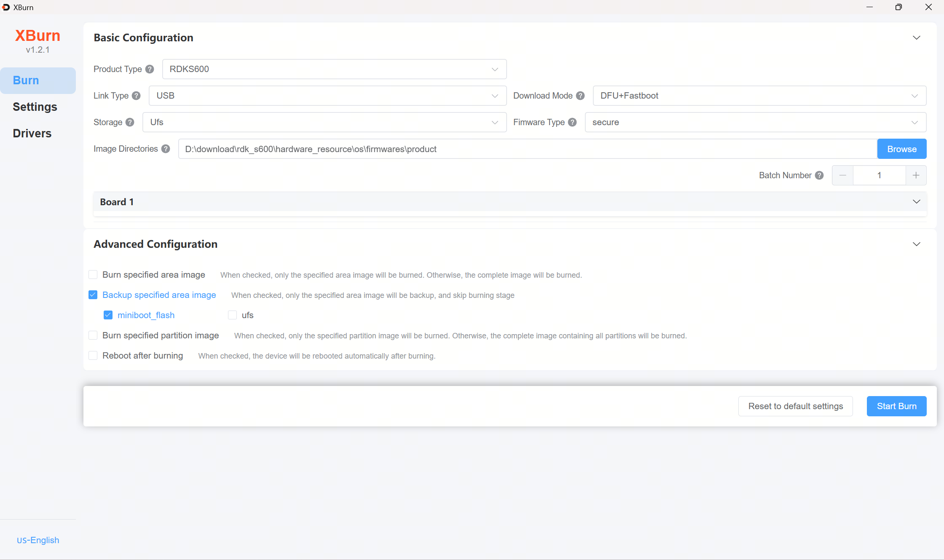Image resolution: width=944 pixels, height=560 pixels.
Task: Click the Fimware Type help icon
Action: 572,122
